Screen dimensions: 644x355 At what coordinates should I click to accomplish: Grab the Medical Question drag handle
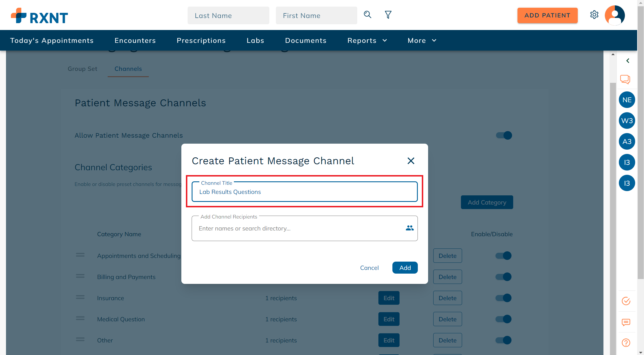[x=80, y=318]
